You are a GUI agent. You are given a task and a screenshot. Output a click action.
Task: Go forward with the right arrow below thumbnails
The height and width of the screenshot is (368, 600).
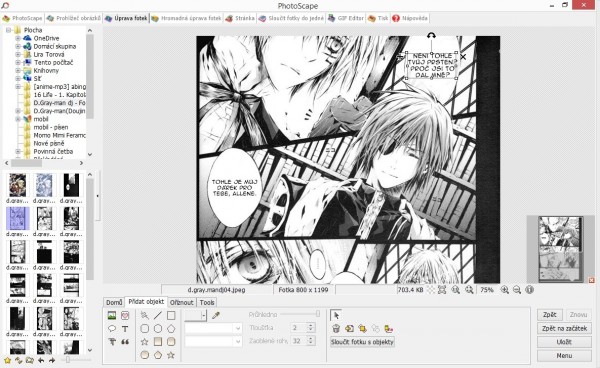coord(52,360)
